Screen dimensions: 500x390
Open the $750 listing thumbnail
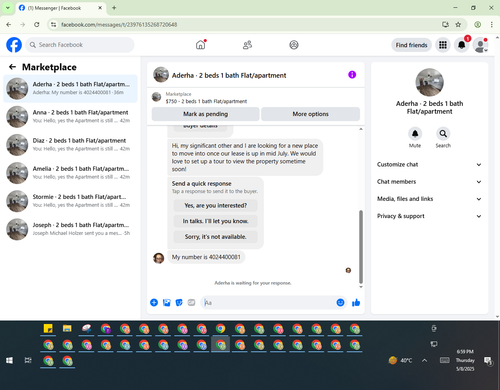156,97
